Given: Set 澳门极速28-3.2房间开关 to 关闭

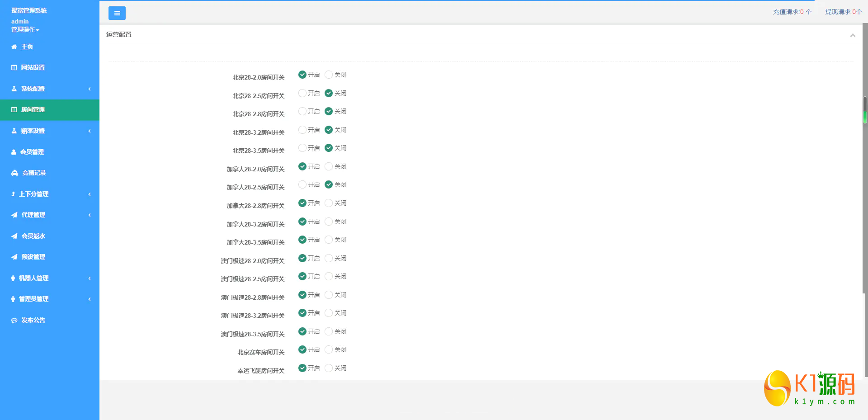Looking at the screenshot, I should pyautogui.click(x=329, y=313).
